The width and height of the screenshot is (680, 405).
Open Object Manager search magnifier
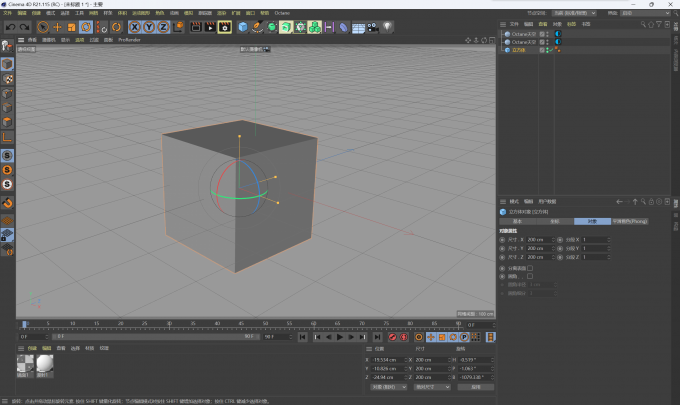point(643,24)
